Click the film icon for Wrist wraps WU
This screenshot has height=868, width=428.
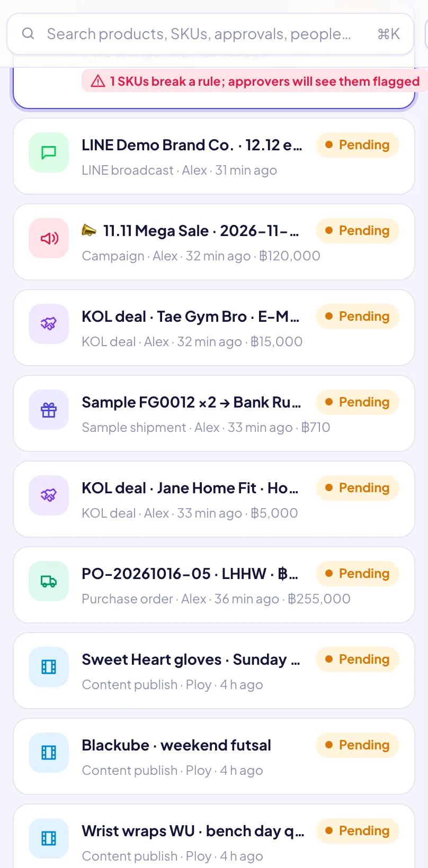pyautogui.click(x=49, y=839)
